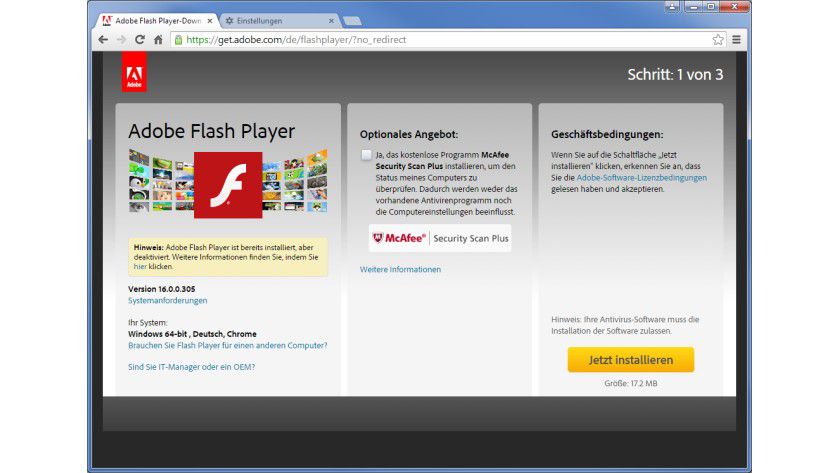Open the Weitere Informationen link
Image resolution: width=840 pixels, height=473 pixels.
pyautogui.click(x=400, y=269)
